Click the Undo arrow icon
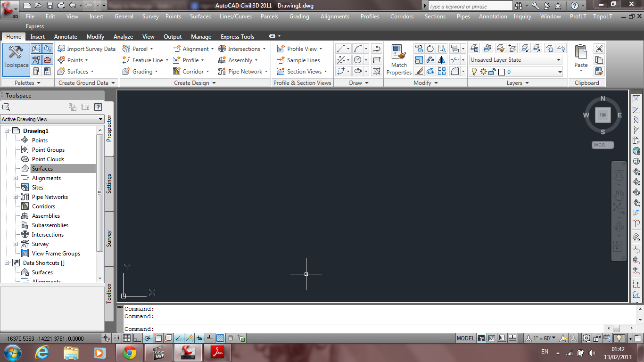The width and height of the screenshot is (644, 362). tap(72, 6)
